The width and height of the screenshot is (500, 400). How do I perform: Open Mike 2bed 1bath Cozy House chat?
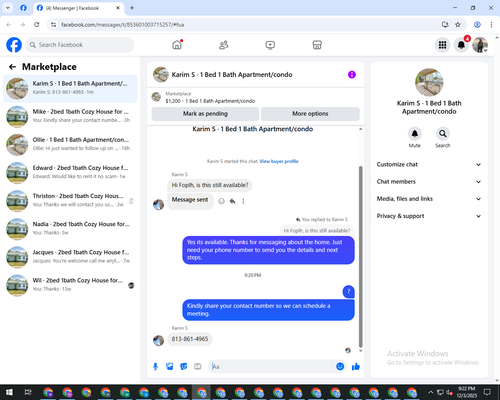click(70, 117)
